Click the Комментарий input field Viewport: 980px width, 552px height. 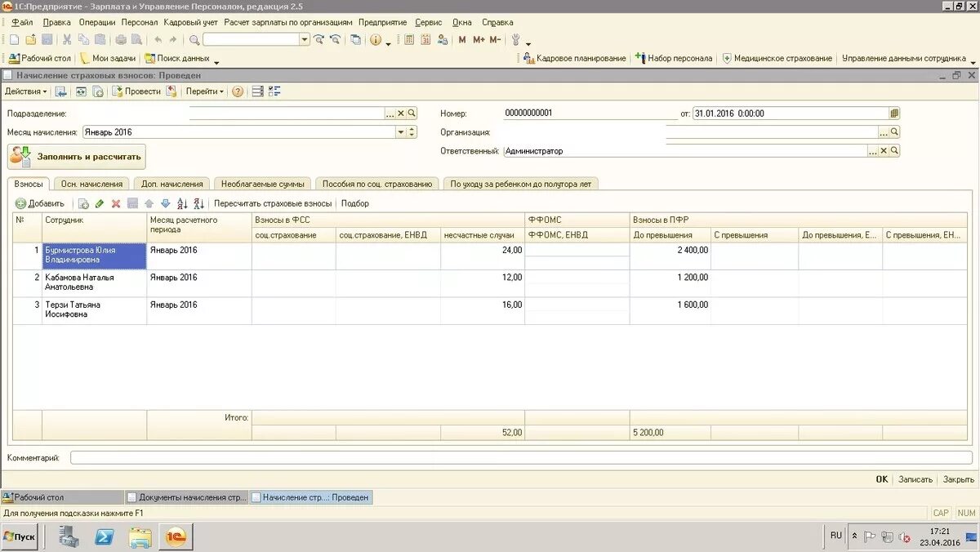click(521, 458)
